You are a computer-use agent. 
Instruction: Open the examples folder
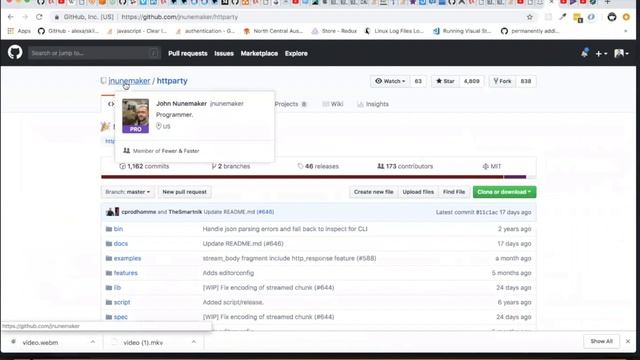(x=127, y=258)
